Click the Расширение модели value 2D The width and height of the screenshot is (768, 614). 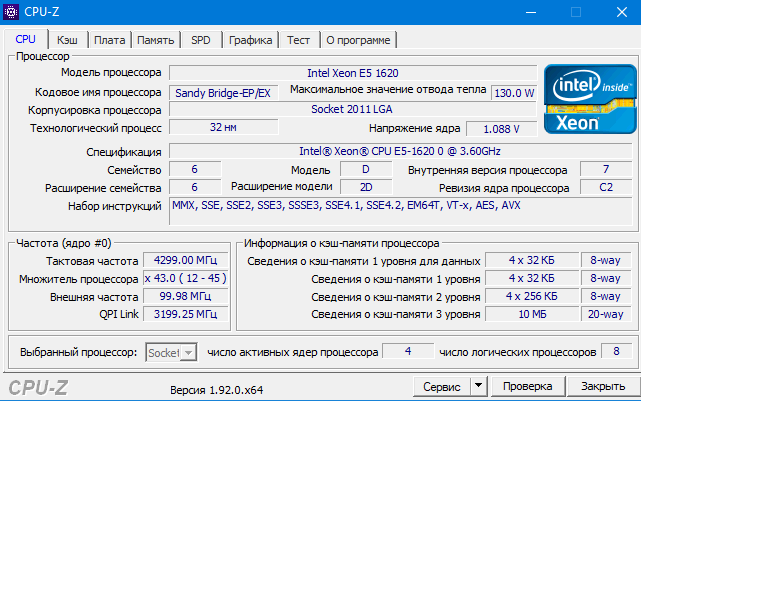[366, 187]
